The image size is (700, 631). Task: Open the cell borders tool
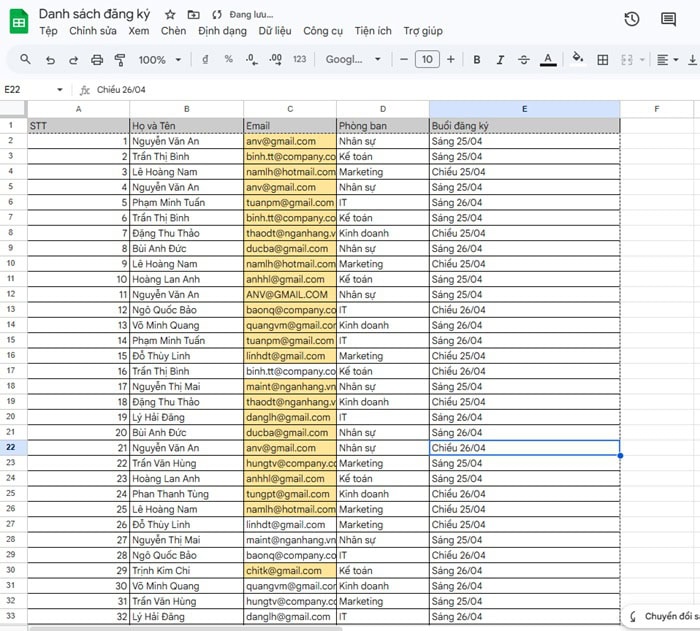point(602,60)
